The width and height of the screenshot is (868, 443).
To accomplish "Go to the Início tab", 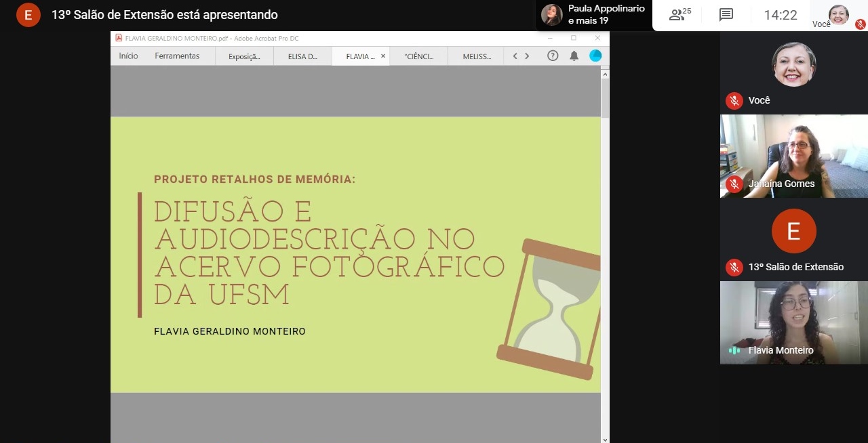I will coord(128,56).
